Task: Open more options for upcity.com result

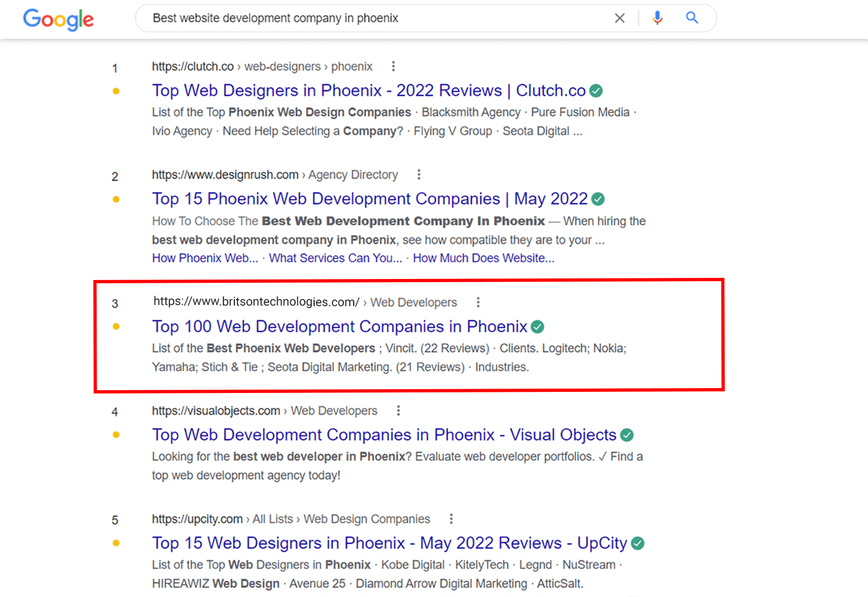Action: (x=451, y=519)
